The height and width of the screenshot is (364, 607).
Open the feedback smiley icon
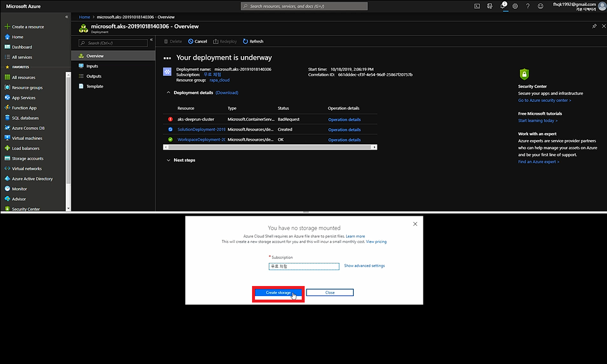coord(540,6)
